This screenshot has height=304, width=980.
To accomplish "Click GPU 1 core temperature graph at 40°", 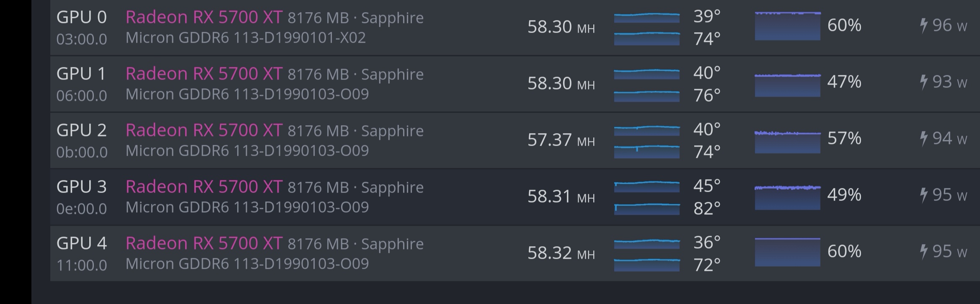I will click(646, 74).
